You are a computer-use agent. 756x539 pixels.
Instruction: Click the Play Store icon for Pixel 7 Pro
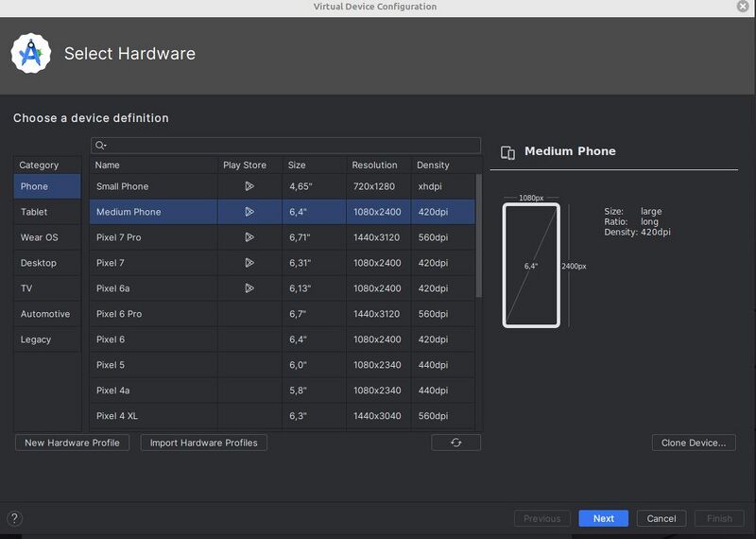coord(249,237)
